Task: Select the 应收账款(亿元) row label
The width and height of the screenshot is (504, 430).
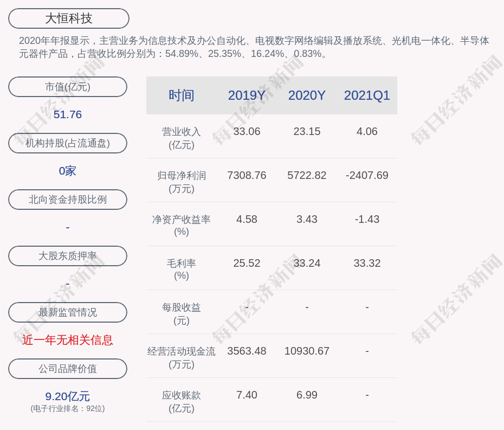Action: coord(181,401)
